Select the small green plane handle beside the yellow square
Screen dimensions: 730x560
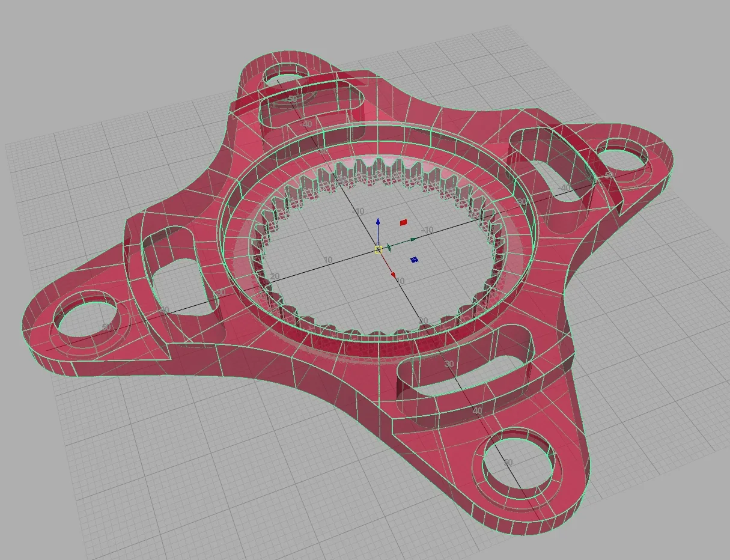(389, 248)
